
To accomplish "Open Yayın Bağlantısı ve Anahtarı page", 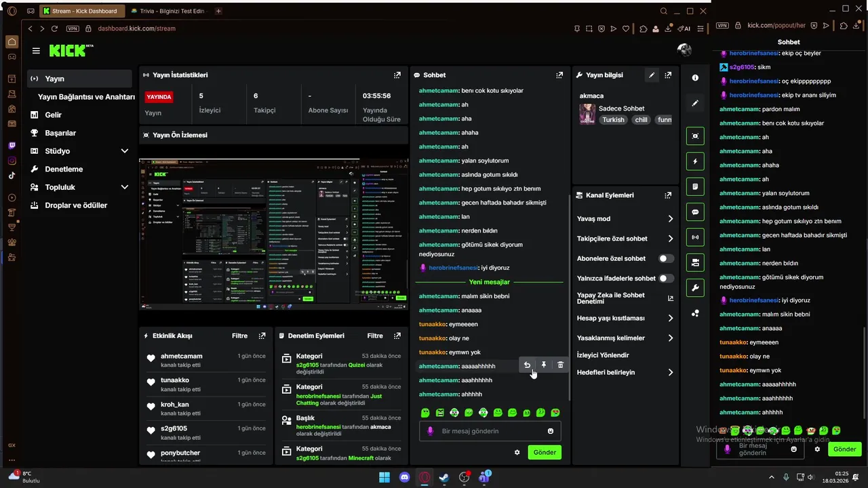I will click(x=86, y=97).
